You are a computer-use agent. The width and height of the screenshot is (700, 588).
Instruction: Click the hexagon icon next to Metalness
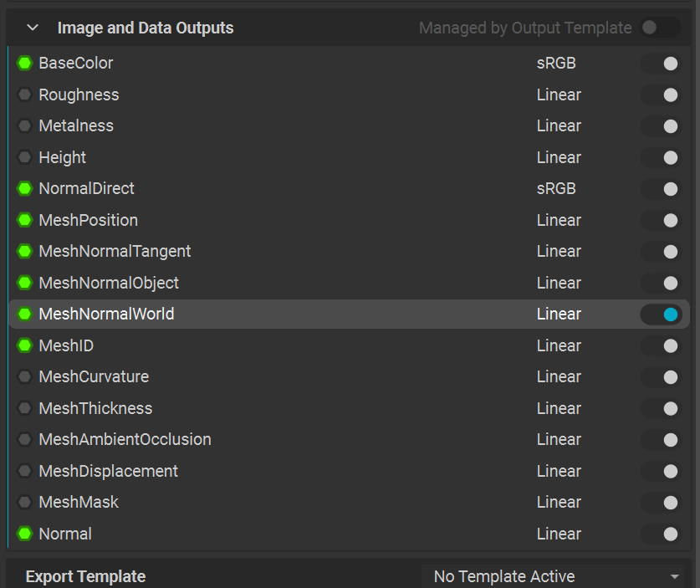[24, 126]
